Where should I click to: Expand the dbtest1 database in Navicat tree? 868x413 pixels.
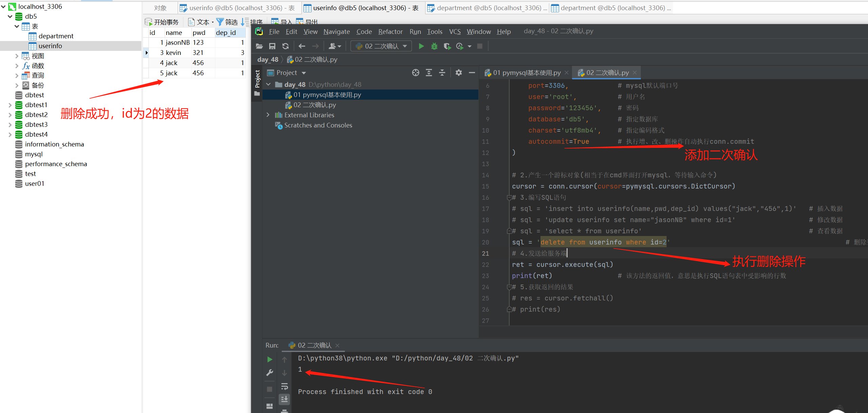[x=10, y=105]
